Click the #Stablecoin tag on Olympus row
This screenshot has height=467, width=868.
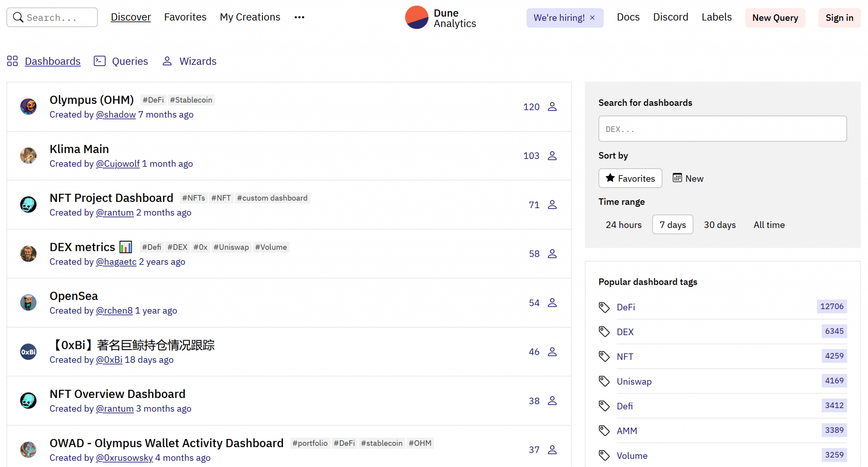click(191, 100)
